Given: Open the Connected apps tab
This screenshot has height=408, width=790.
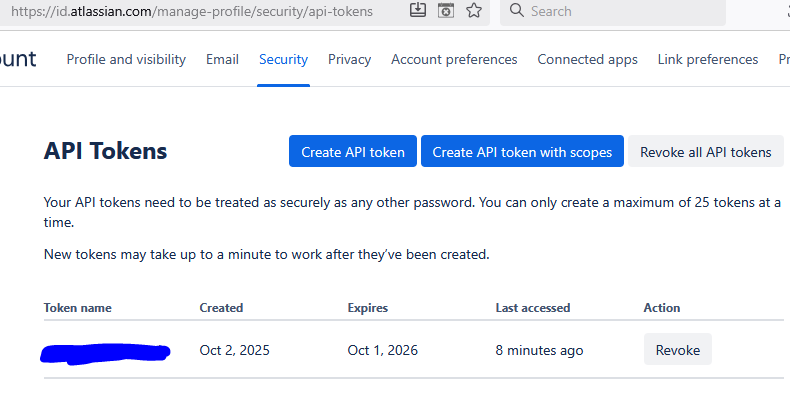Looking at the screenshot, I should 587,59.
